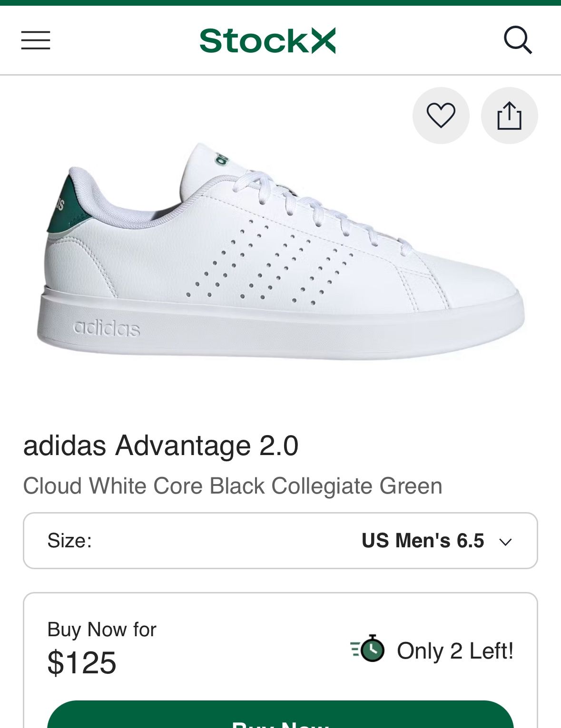The image size is (561, 728).
Task: Change the shoe size selection
Action: click(423, 540)
